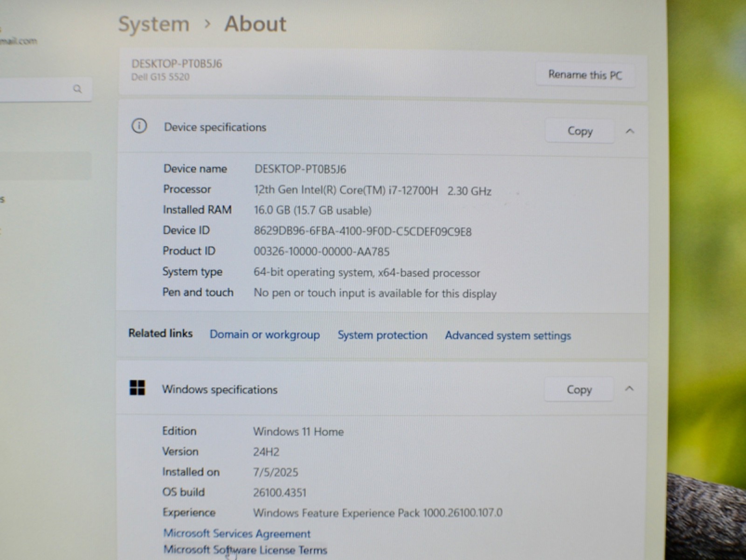Viewport: 746px width, 560px height.
Task: Click the sidebar search input field
Action: click(x=46, y=89)
